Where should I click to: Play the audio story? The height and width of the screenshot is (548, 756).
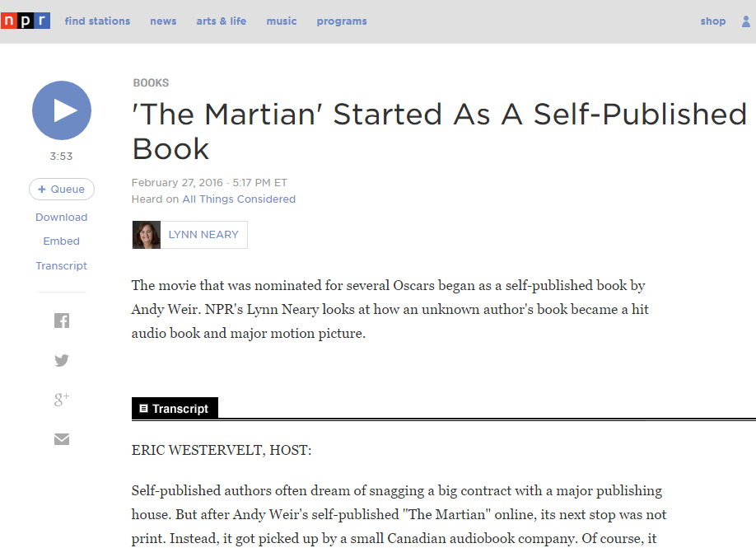62,110
